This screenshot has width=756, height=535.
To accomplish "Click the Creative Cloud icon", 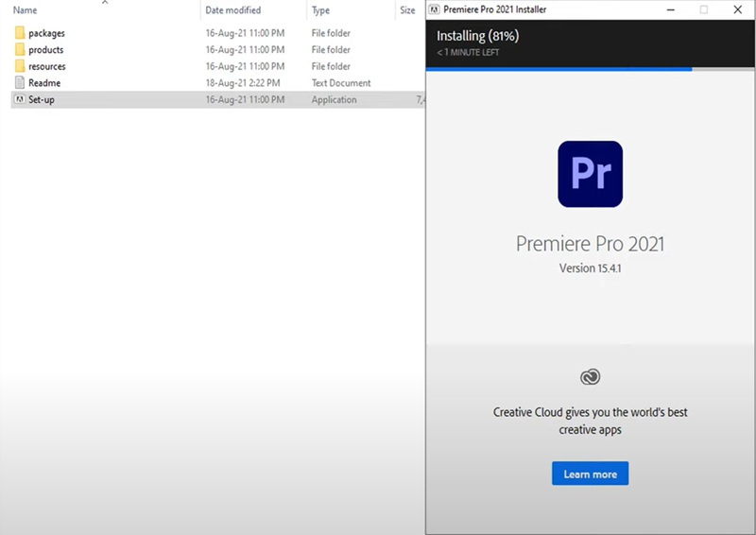I will pyautogui.click(x=590, y=377).
